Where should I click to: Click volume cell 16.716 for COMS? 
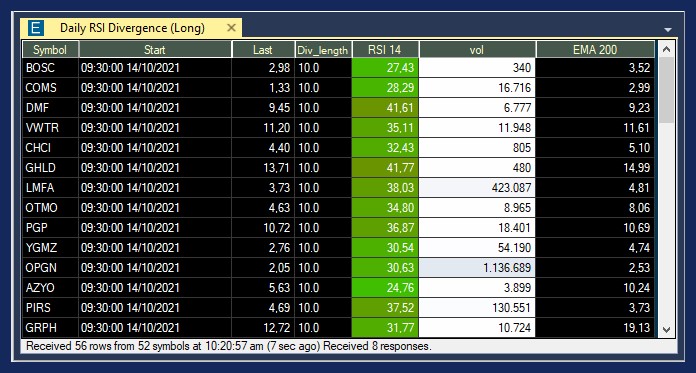[477, 87]
